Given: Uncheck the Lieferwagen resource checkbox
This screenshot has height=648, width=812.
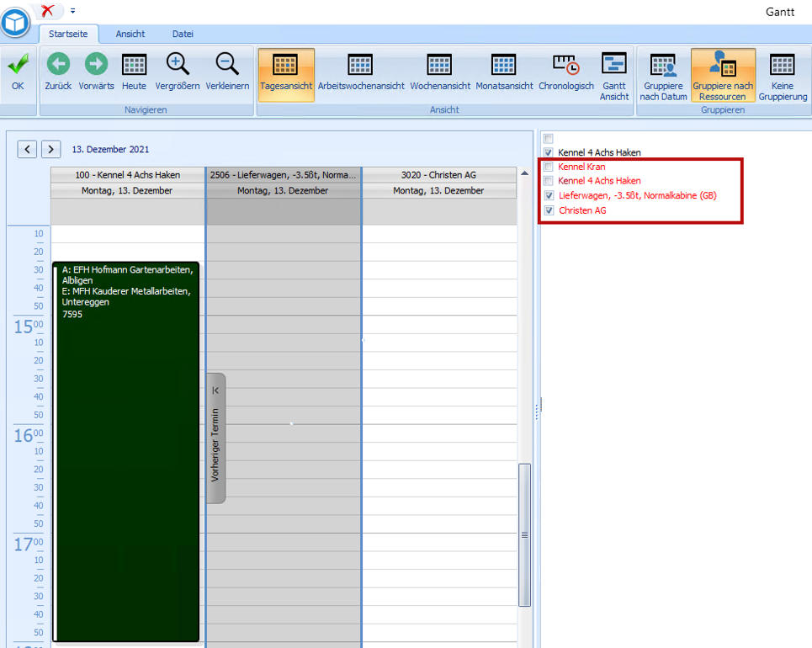Looking at the screenshot, I should coord(549,195).
